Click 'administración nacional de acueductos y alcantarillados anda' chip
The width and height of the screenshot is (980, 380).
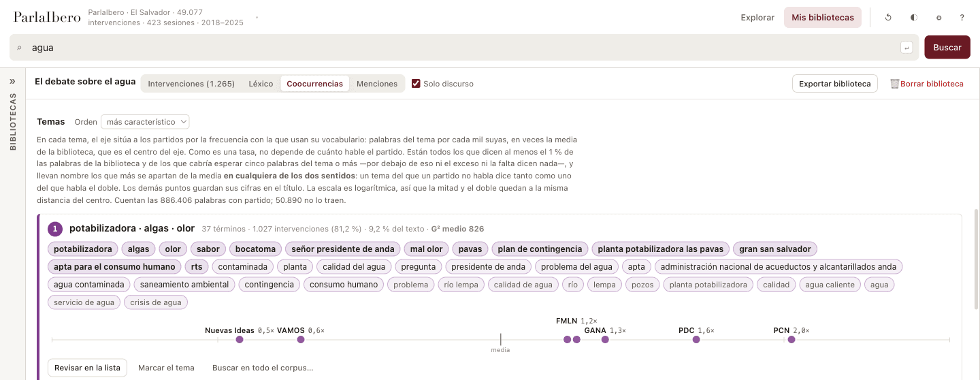779,267
